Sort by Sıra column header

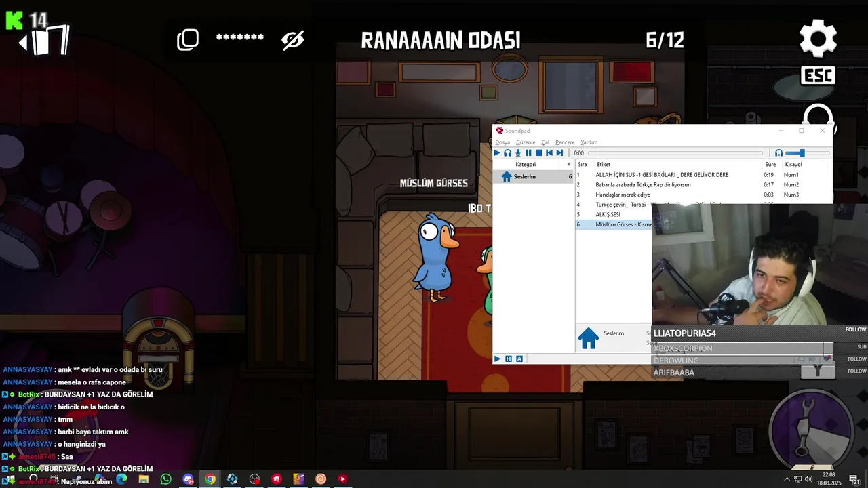click(583, 164)
